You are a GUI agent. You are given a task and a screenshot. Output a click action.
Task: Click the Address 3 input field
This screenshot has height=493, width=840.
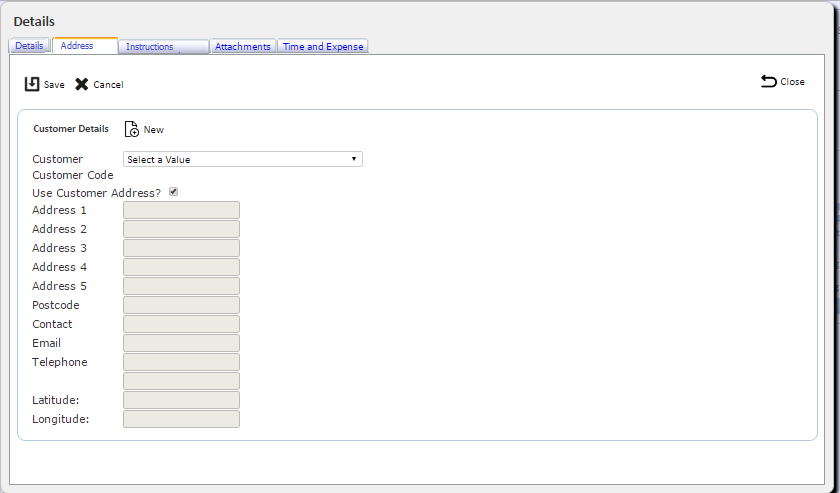coord(182,248)
